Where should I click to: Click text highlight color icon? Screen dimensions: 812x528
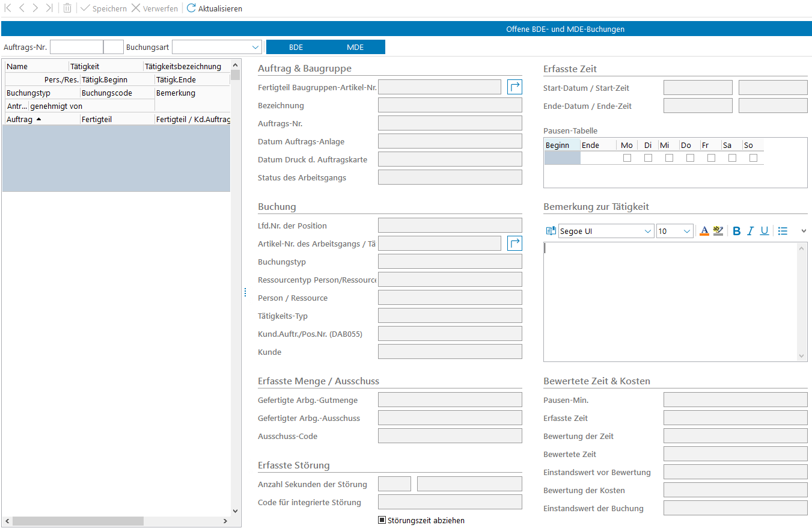click(x=718, y=231)
